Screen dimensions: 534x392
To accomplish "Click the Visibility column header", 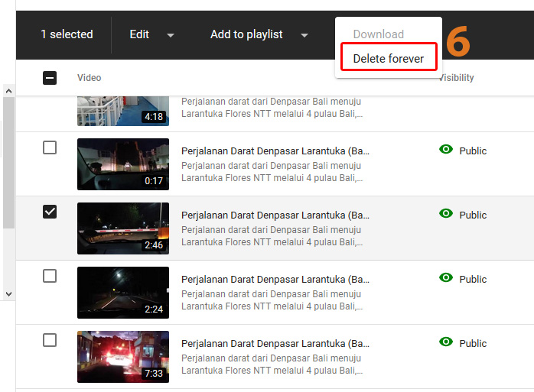I will (457, 78).
